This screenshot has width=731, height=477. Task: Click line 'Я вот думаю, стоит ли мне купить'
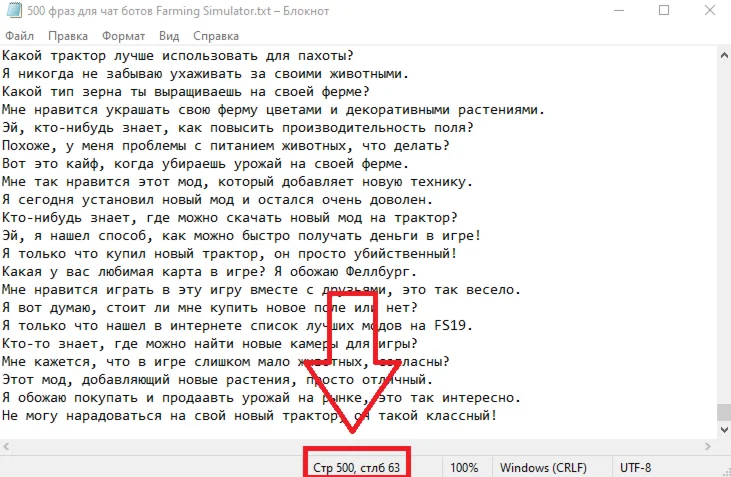point(130,308)
